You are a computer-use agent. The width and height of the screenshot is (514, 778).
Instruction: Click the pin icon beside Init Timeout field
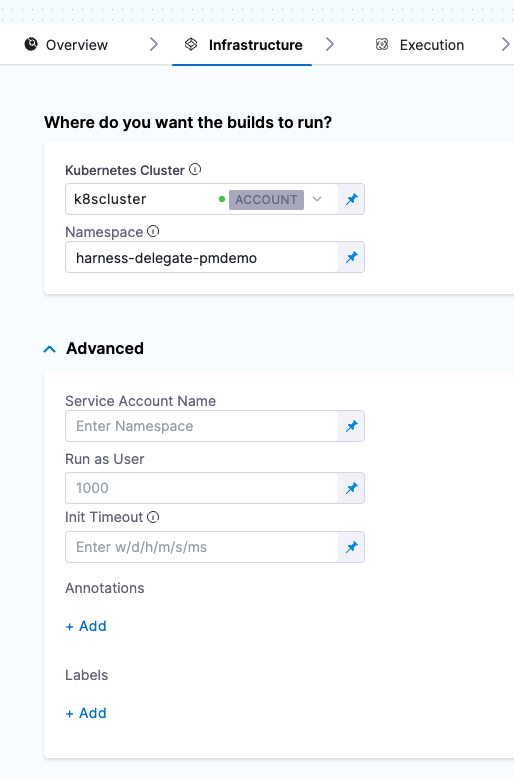352,547
